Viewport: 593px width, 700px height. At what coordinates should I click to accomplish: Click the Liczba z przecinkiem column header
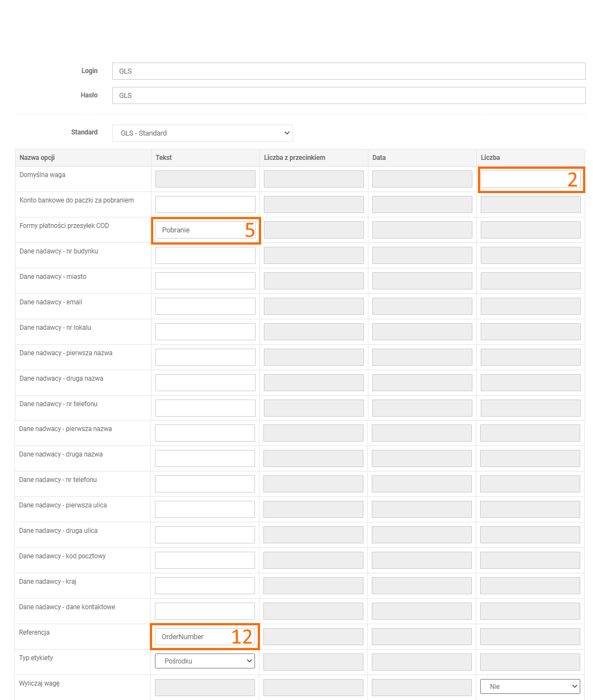[x=294, y=158]
